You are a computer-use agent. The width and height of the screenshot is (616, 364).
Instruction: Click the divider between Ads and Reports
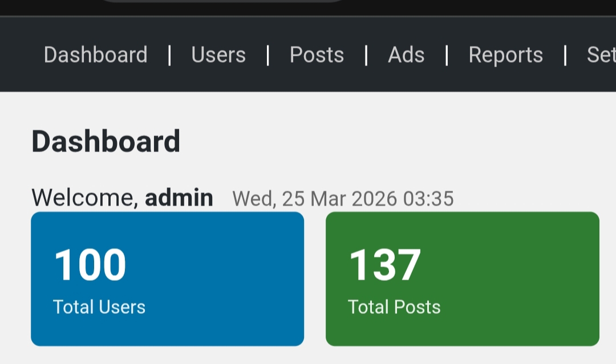(x=447, y=56)
